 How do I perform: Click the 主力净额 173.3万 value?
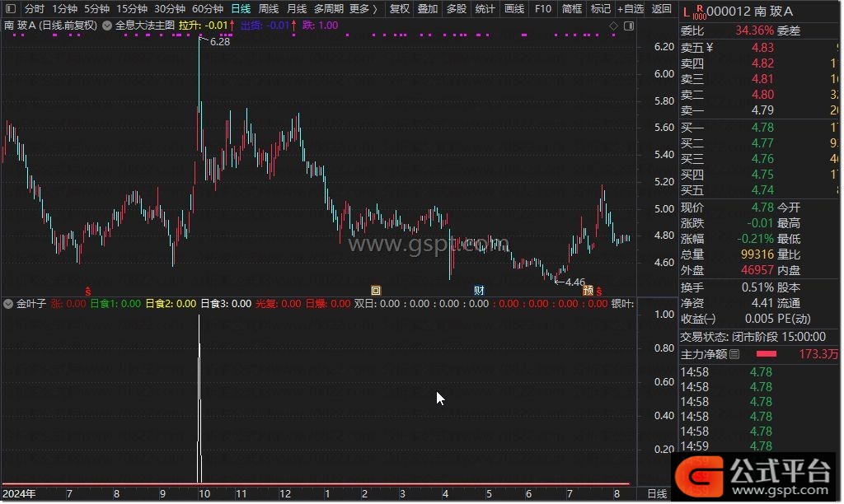tap(818, 354)
